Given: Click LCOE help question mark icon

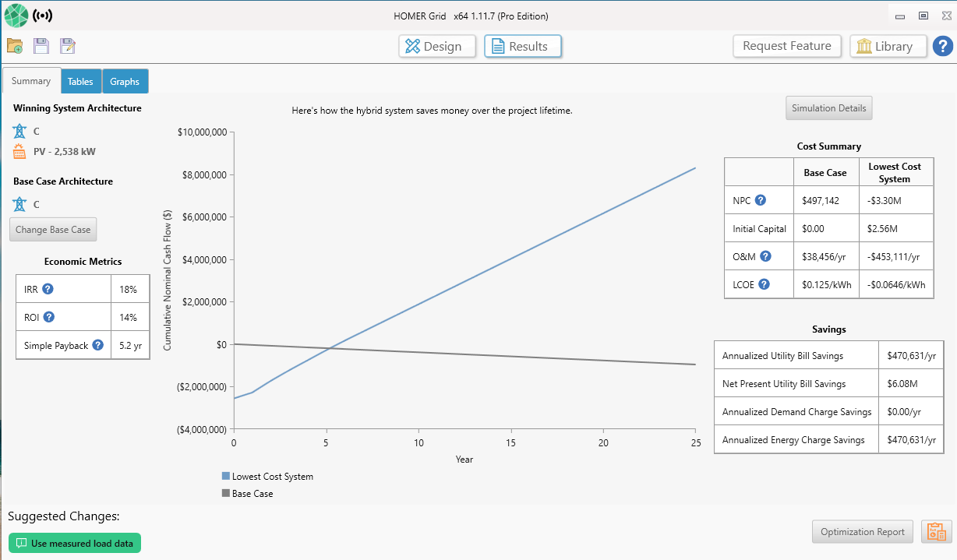Looking at the screenshot, I should (764, 284).
